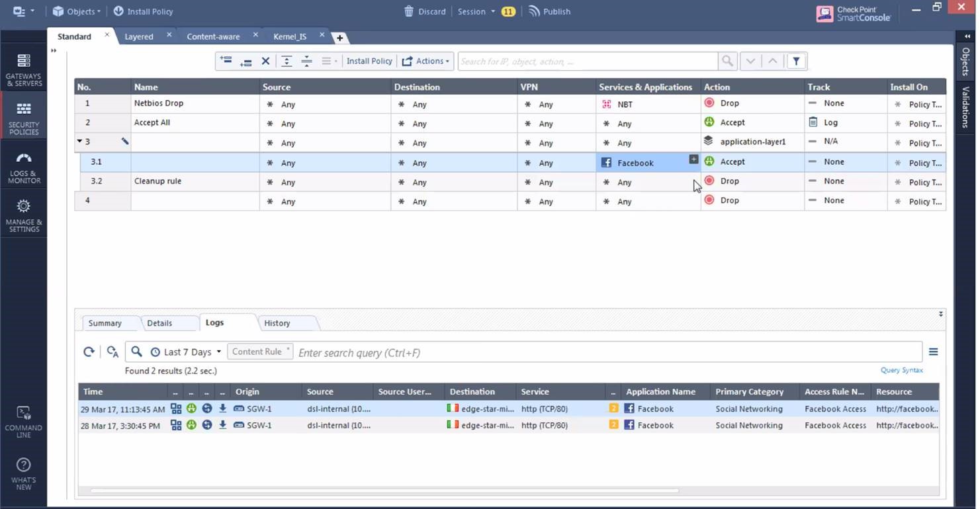Collapse rule 3 inline layer

80,141
